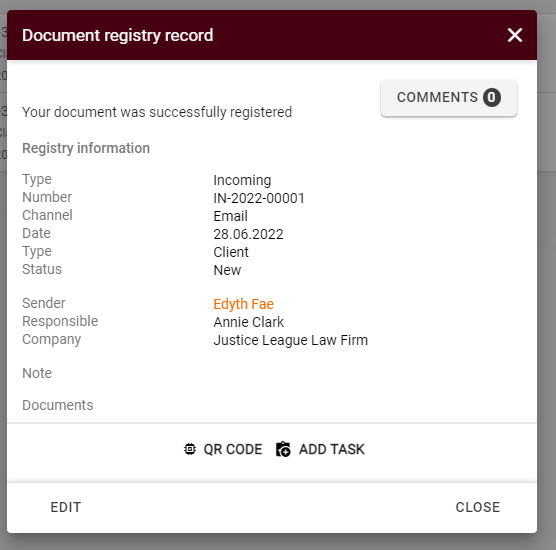The height and width of the screenshot is (550, 556).
Task: Dismiss dialog with the X icon
Action: pos(515,35)
